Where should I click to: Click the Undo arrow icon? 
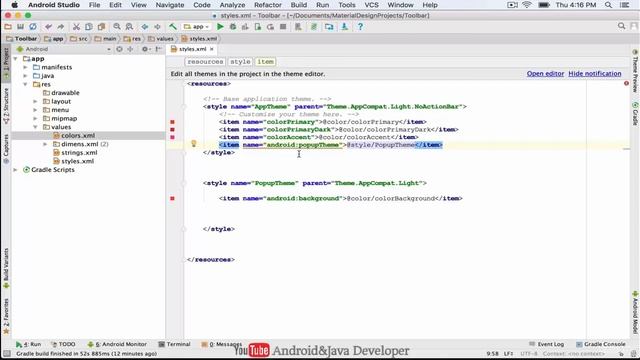click(x=48, y=27)
